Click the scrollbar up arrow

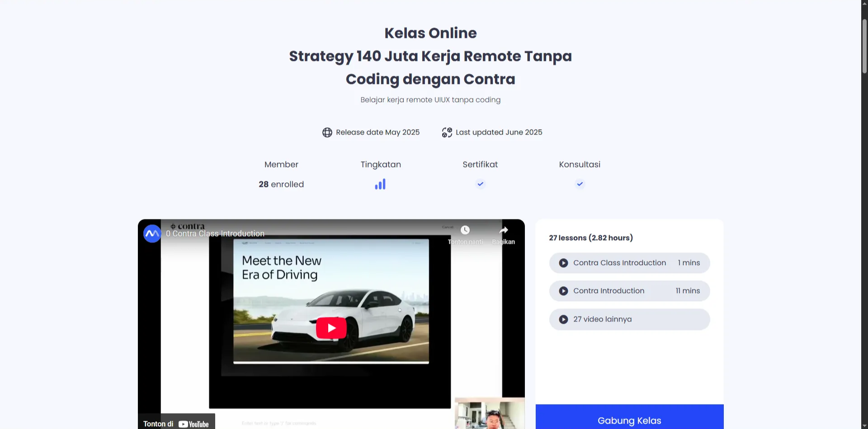(864, 4)
